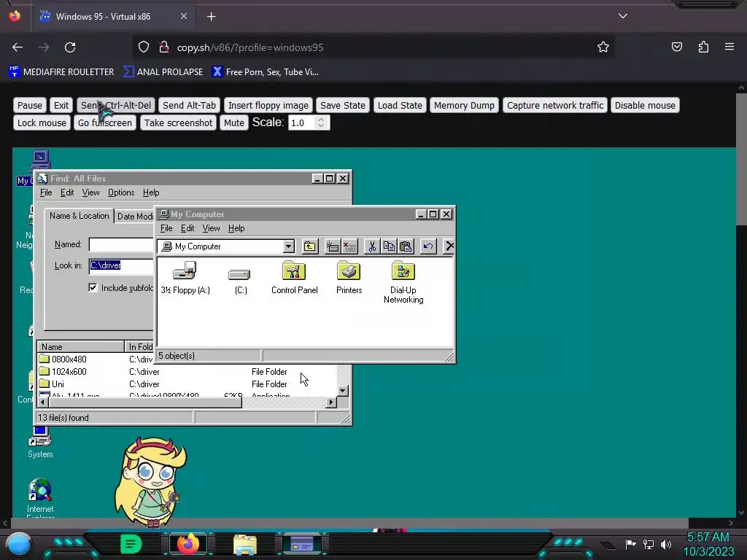This screenshot has height=560, width=747.
Task: Click the Disable mouse button
Action: [x=645, y=105]
